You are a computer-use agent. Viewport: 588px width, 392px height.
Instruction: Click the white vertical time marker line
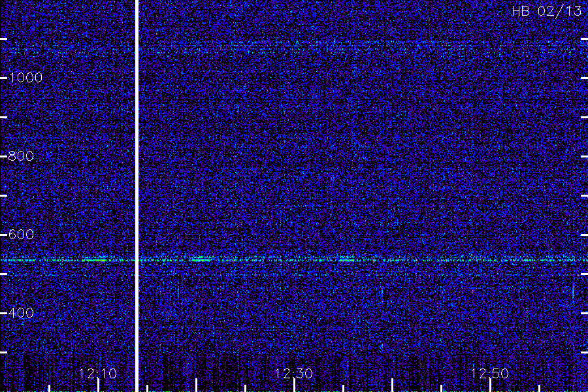point(137,196)
